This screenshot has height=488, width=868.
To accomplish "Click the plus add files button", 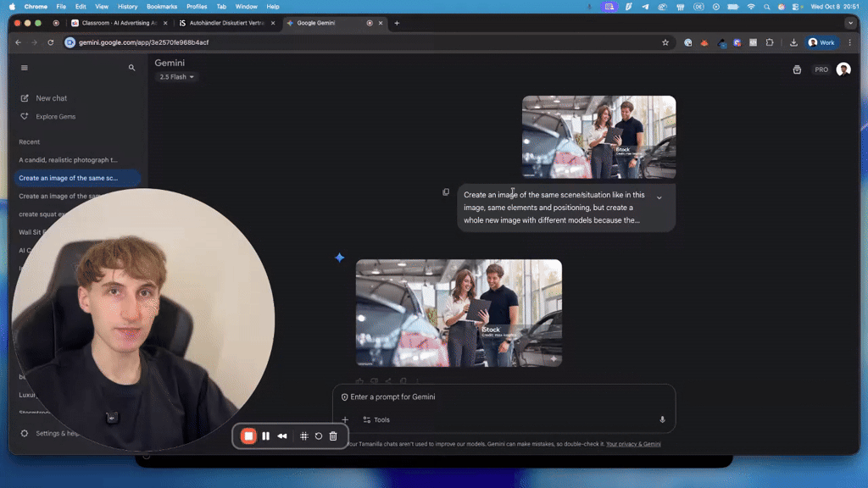I will coord(345,420).
